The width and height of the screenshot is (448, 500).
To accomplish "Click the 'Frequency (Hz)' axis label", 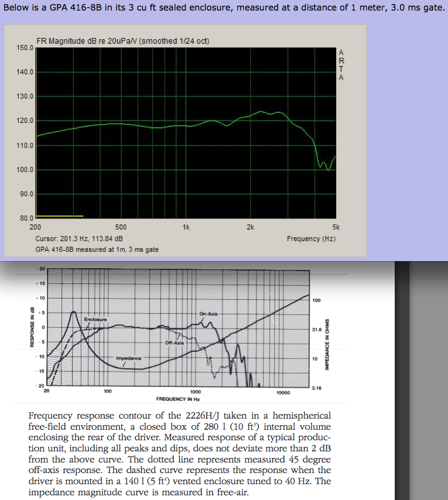I will click(x=311, y=238).
